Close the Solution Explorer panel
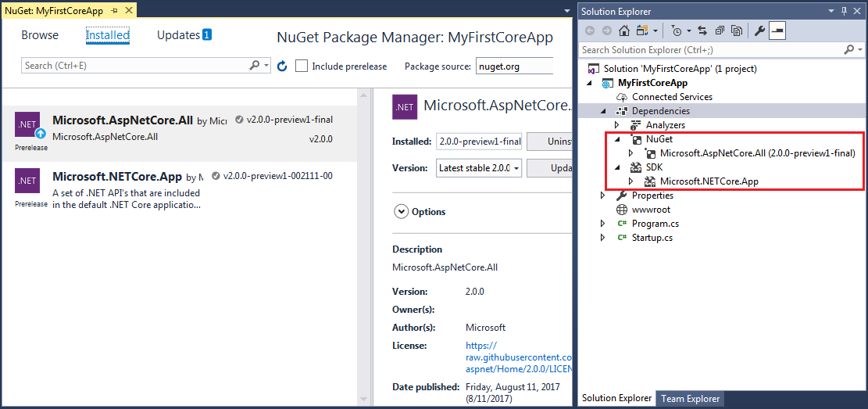 point(857,11)
